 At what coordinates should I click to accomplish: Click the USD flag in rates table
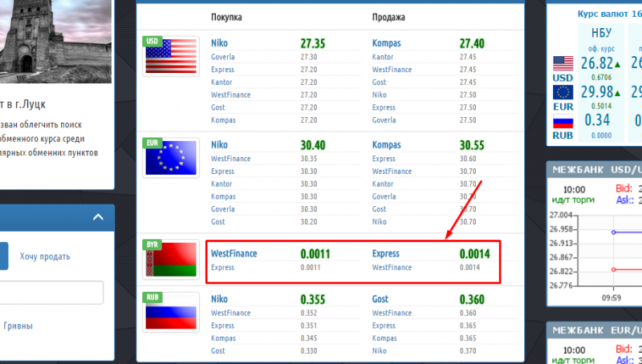pos(171,56)
